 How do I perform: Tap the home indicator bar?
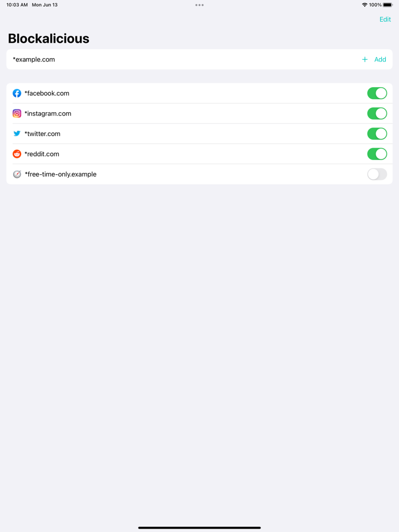click(x=199, y=527)
